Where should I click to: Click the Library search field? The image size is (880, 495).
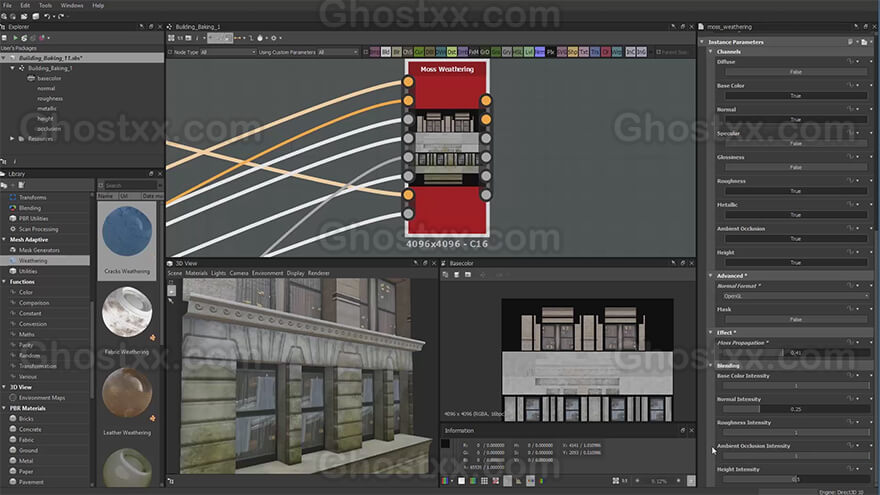tap(131, 185)
